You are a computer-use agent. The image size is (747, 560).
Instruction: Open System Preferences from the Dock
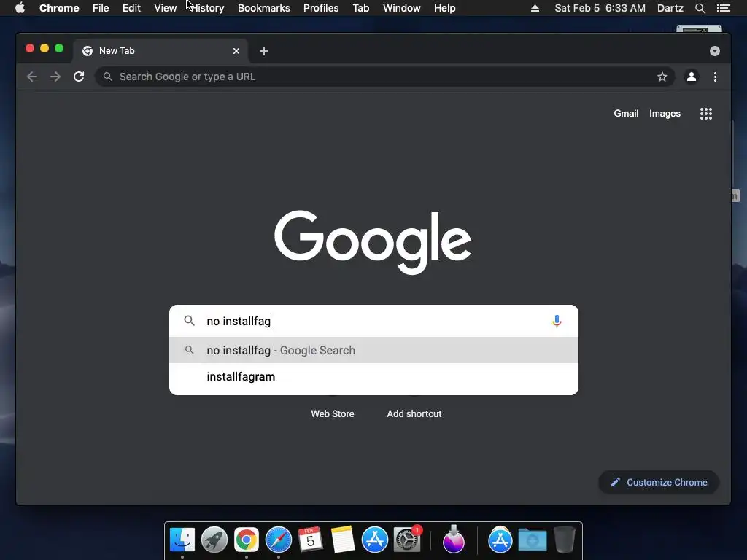coord(407,540)
